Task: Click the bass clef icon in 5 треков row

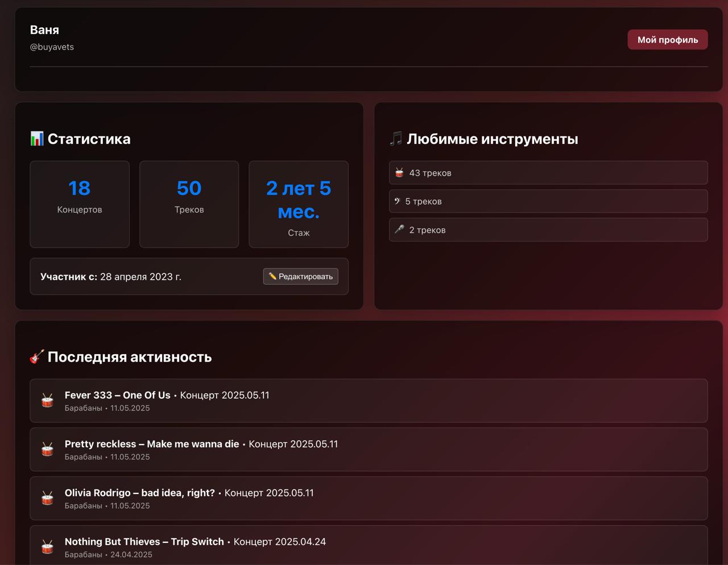Action: tap(398, 201)
